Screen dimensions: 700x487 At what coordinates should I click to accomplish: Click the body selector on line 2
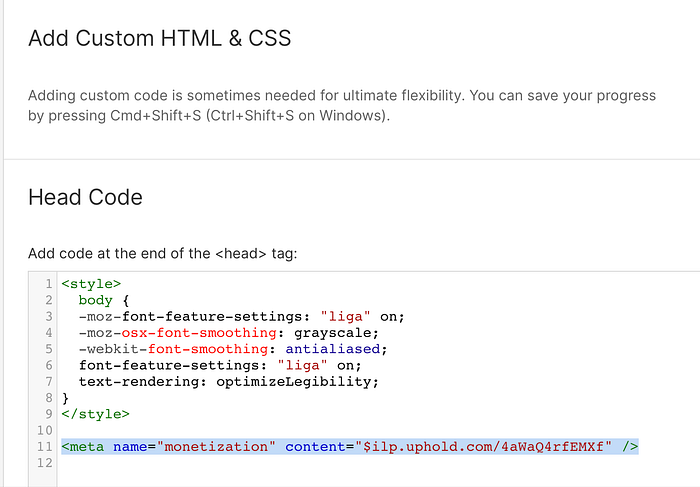(96, 300)
